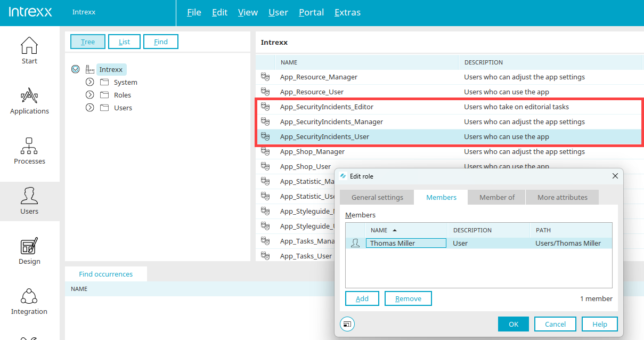
Task: Open the Extras menu
Action: [347, 12]
